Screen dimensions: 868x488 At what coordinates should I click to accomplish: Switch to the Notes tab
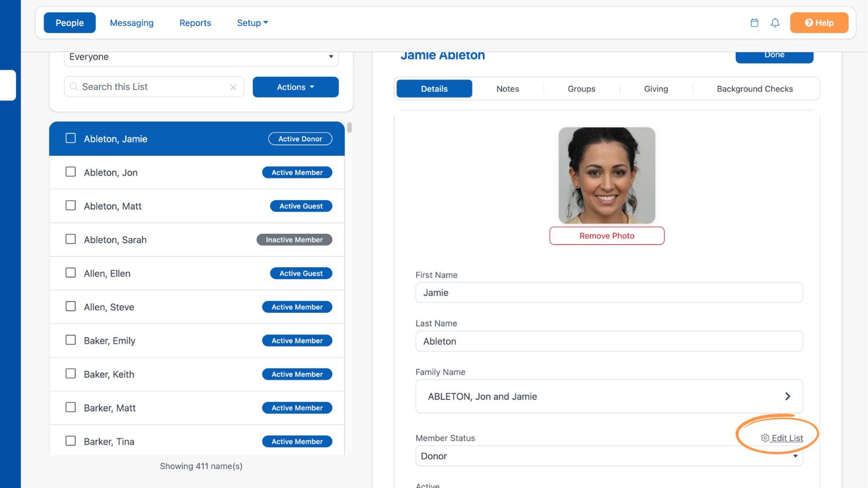[508, 89]
